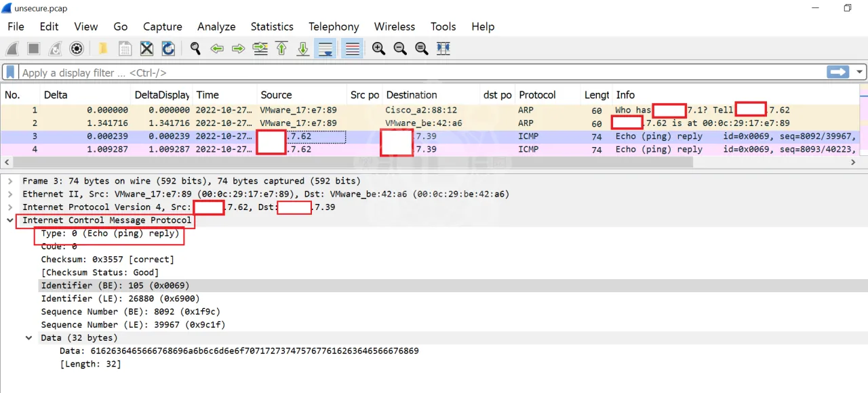Sort by the Info column header
This screenshot has height=393, width=868.
click(x=736, y=95)
